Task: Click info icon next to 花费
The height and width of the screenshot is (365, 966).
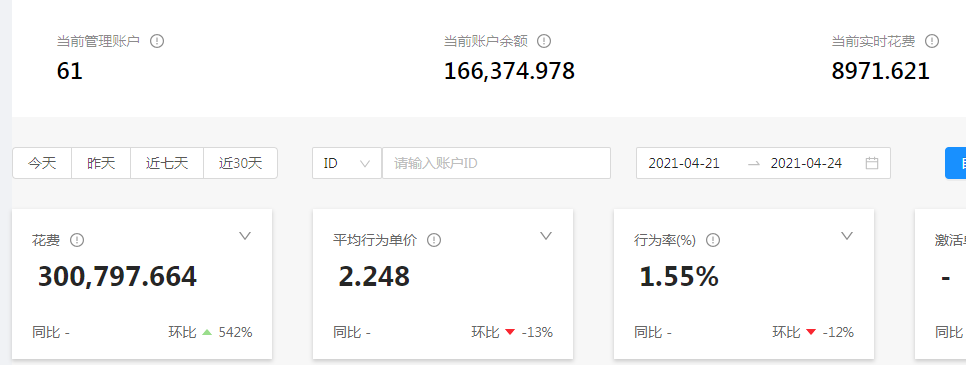Action: (x=76, y=240)
